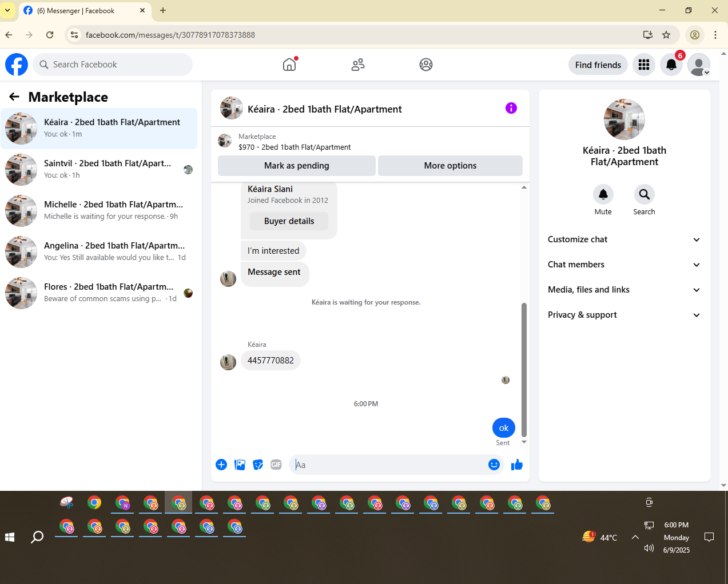This screenshot has width=728, height=584.
Task: Open Windows Start menu
Action: (10, 537)
